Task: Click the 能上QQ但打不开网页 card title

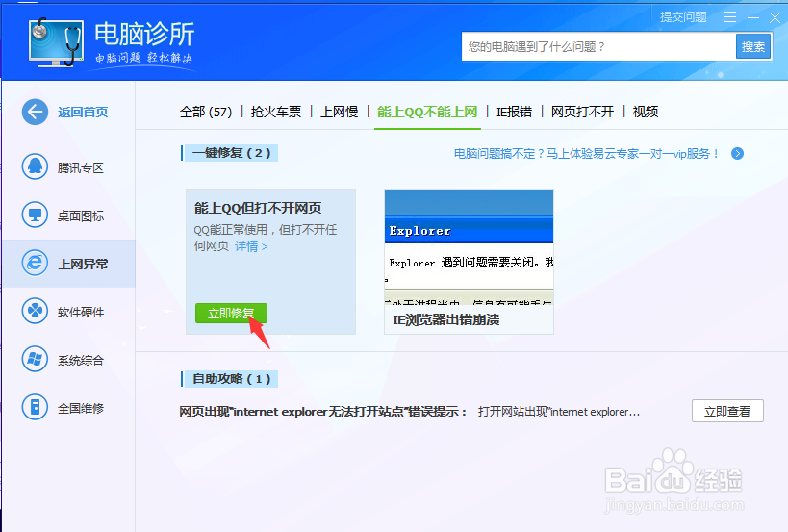Action: (x=258, y=208)
